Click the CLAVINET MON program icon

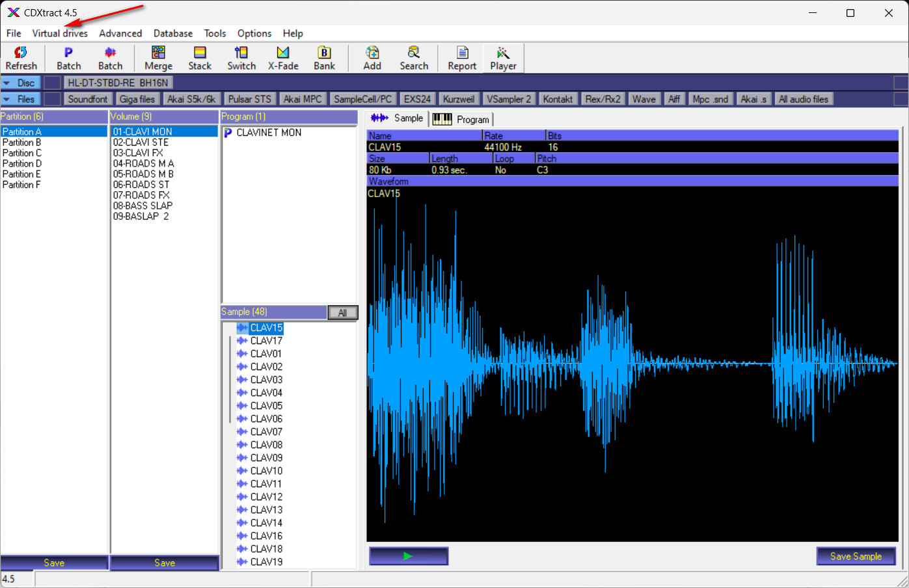(x=228, y=133)
